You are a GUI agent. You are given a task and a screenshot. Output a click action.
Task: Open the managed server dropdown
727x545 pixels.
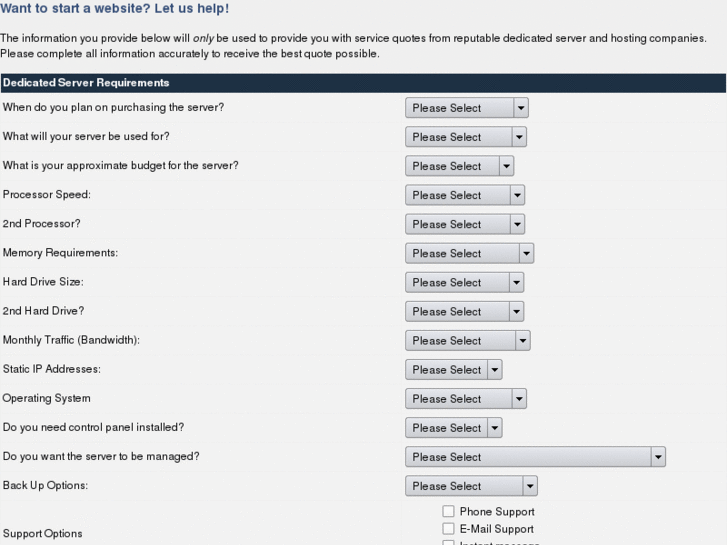[x=535, y=457]
